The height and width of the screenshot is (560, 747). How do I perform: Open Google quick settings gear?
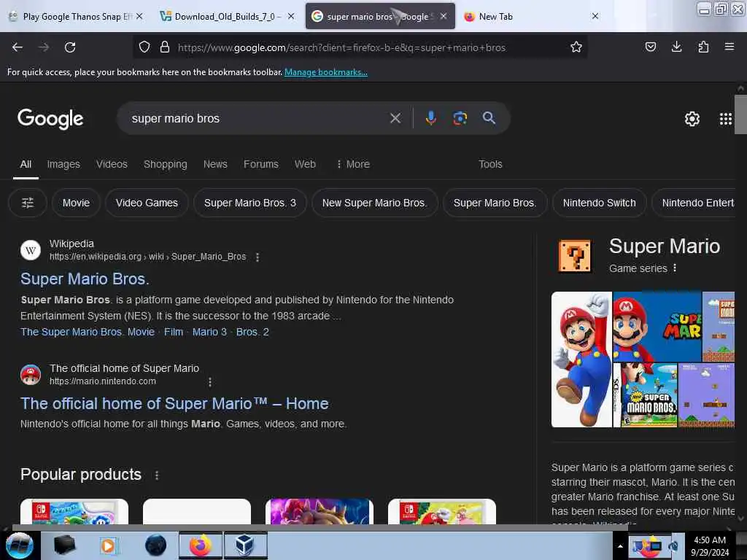coord(692,119)
